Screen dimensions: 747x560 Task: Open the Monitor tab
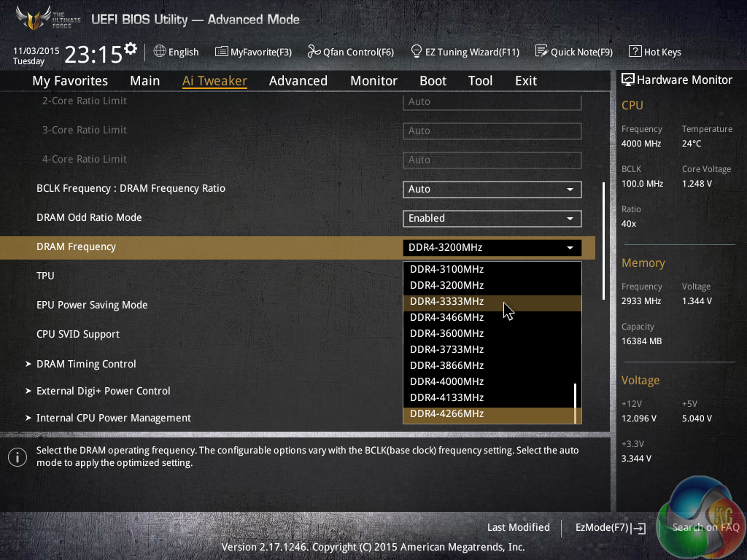(373, 81)
